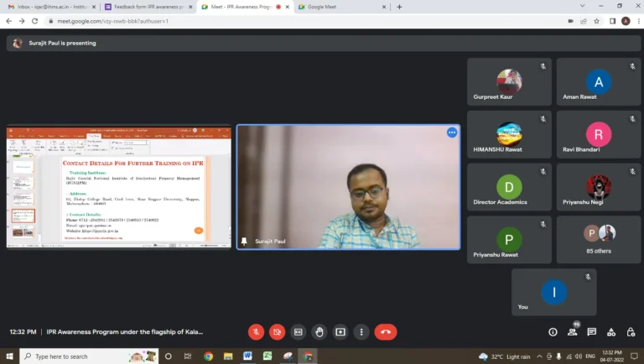Image resolution: width=644 pixels, height=364 pixels.
Task: Open Chrome from taskbar
Action: click(x=208, y=356)
